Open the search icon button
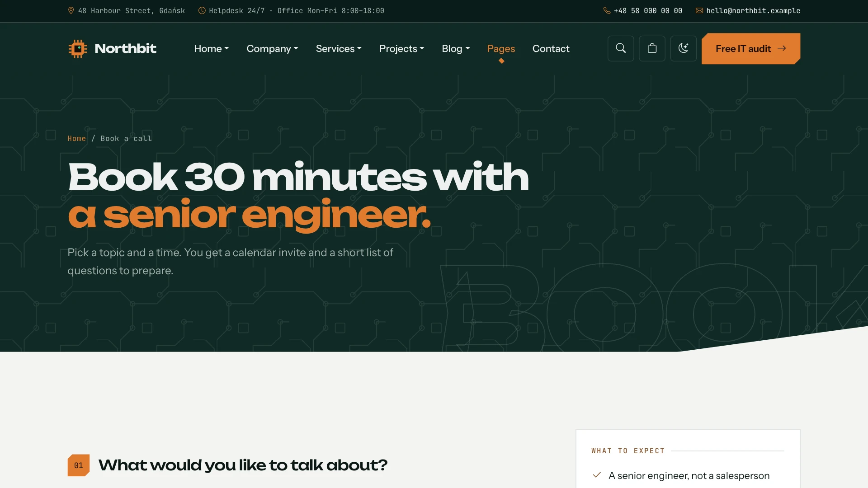This screenshot has height=488, width=868. coord(621,48)
